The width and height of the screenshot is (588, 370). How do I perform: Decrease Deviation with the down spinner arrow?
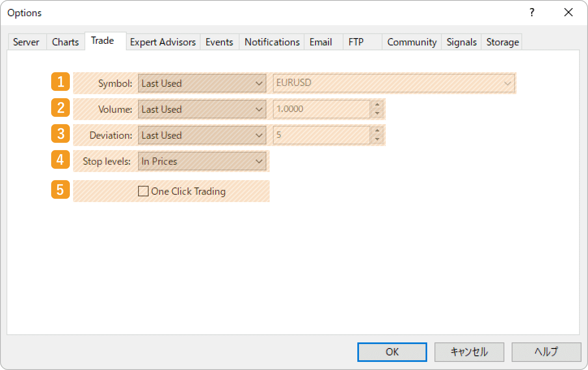[377, 140]
